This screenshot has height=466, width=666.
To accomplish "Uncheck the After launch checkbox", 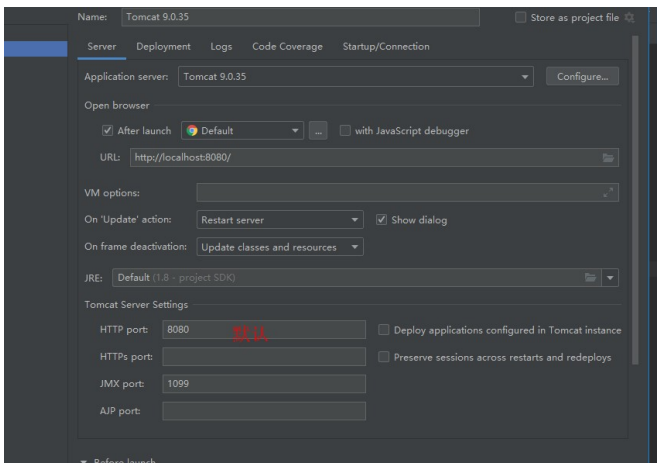I will [x=107, y=130].
